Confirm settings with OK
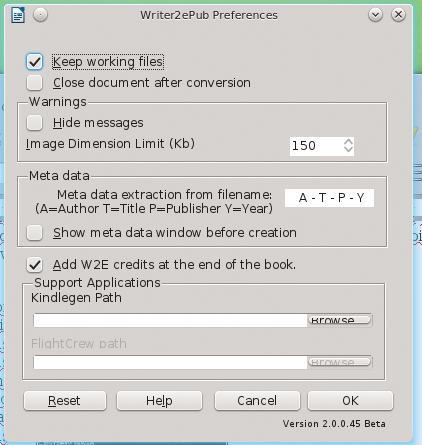422x445 pixels. pyautogui.click(x=350, y=401)
